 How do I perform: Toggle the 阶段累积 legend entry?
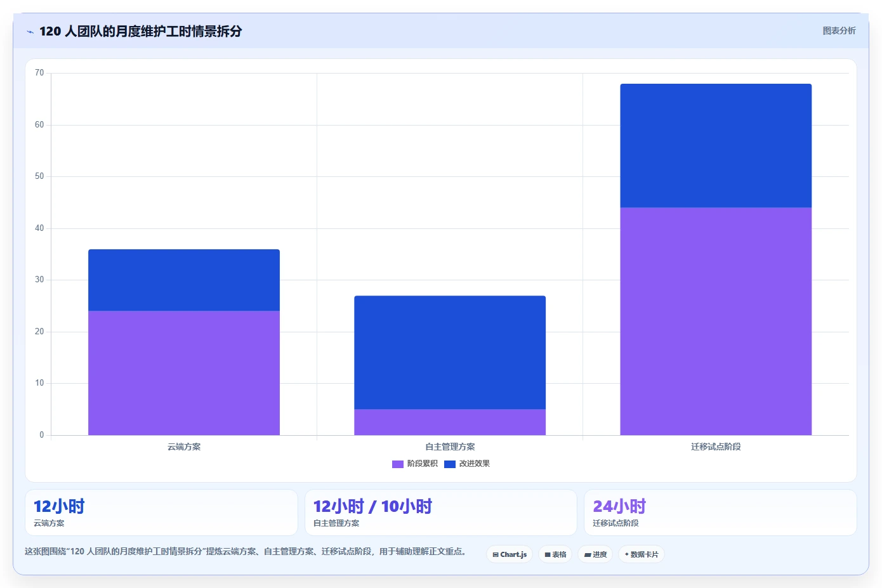tap(415, 464)
